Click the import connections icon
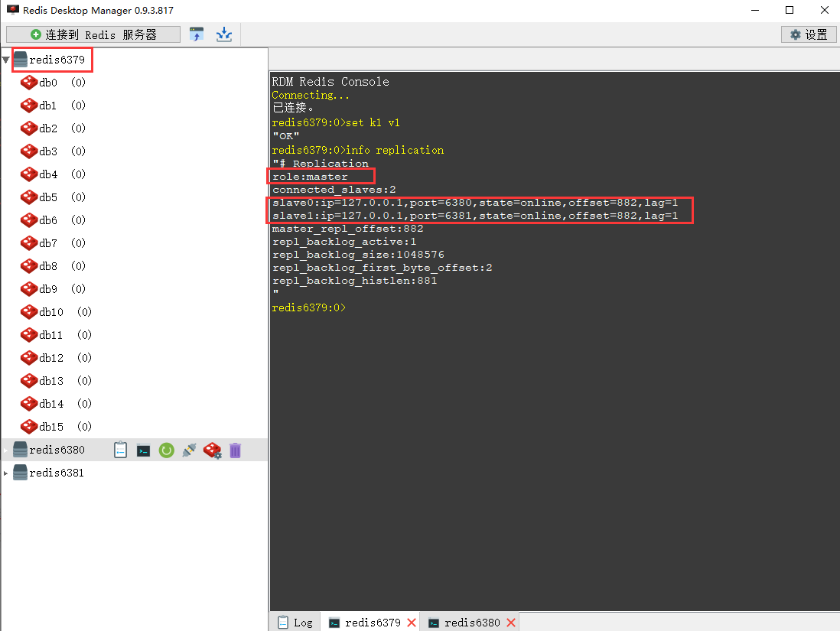This screenshot has height=631, width=840. click(197, 35)
